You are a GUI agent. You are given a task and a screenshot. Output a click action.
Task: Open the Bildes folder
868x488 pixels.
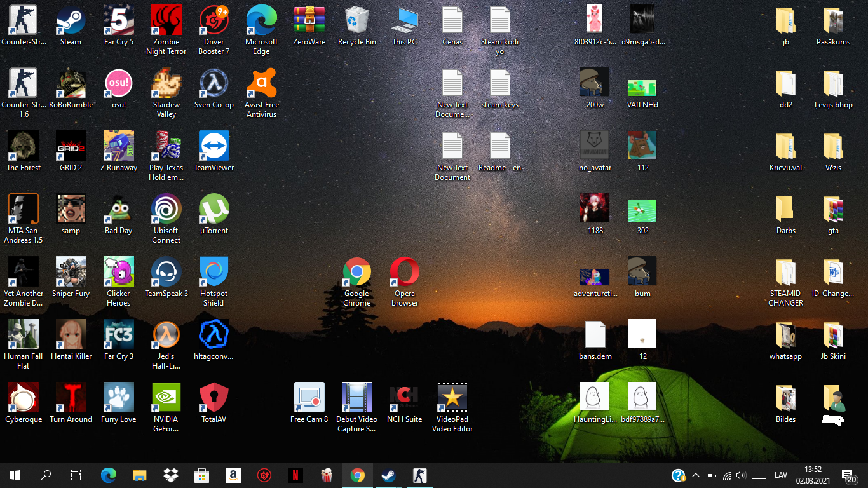[x=786, y=403]
